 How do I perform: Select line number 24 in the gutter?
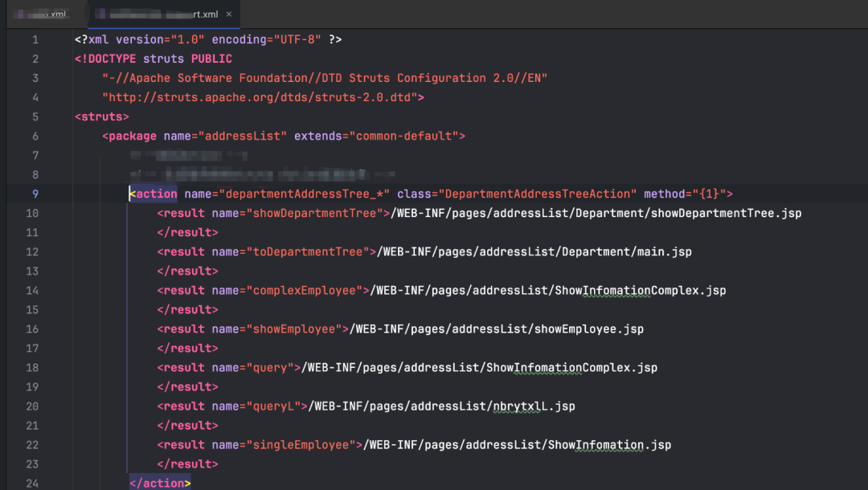click(x=32, y=484)
